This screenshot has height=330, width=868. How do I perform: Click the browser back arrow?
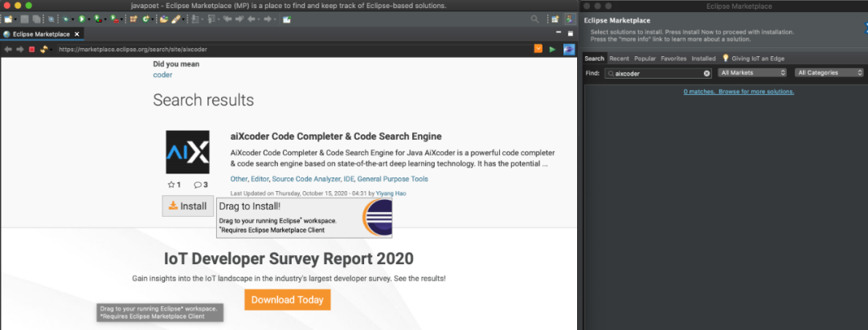(8, 49)
